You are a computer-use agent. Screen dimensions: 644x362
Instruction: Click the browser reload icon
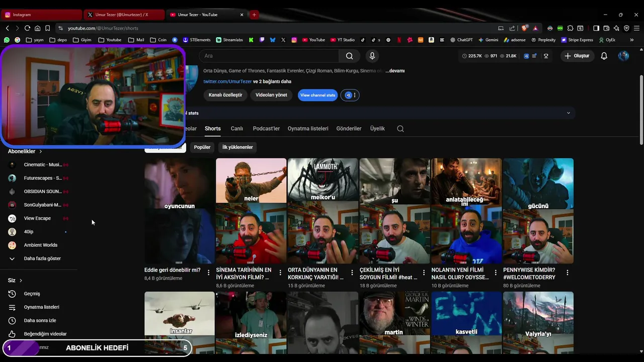tap(27, 28)
